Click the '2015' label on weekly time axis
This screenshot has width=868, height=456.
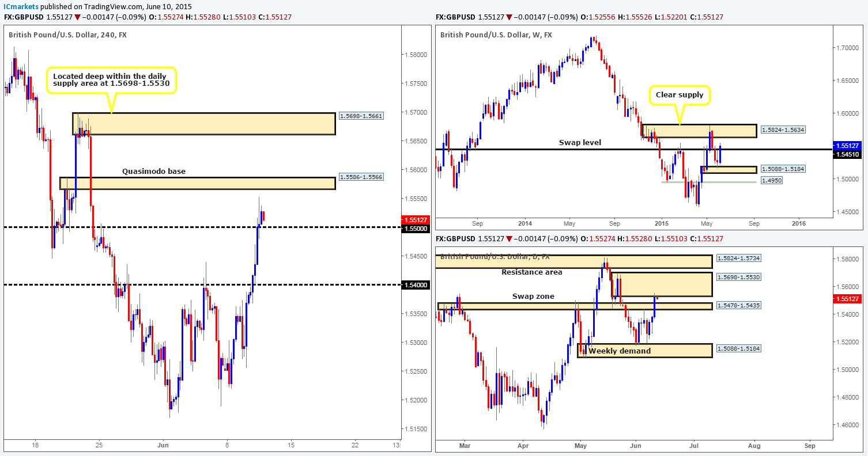coord(662,222)
